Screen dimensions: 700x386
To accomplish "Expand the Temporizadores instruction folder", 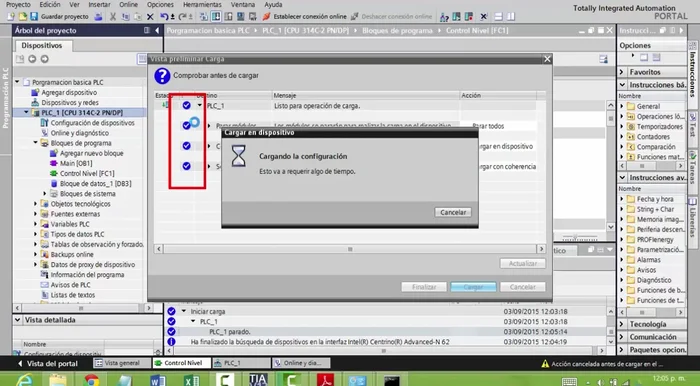I will pyautogui.click(x=622, y=126).
